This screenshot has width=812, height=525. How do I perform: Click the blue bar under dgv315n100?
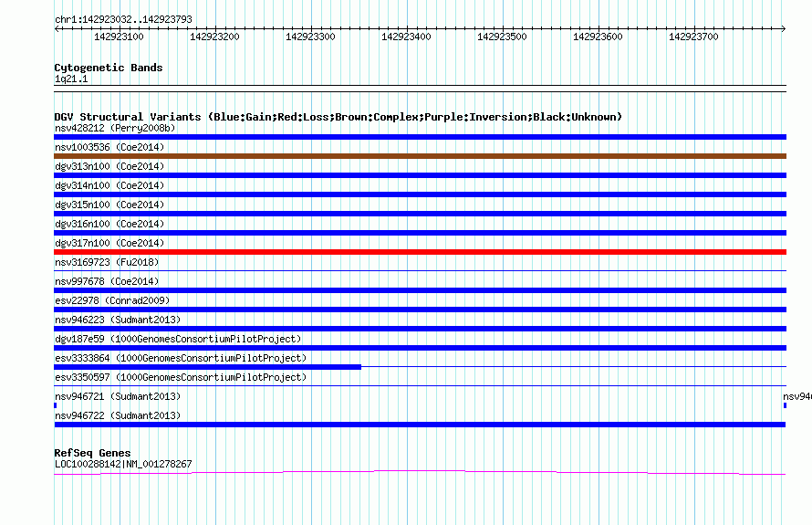tap(420, 214)
